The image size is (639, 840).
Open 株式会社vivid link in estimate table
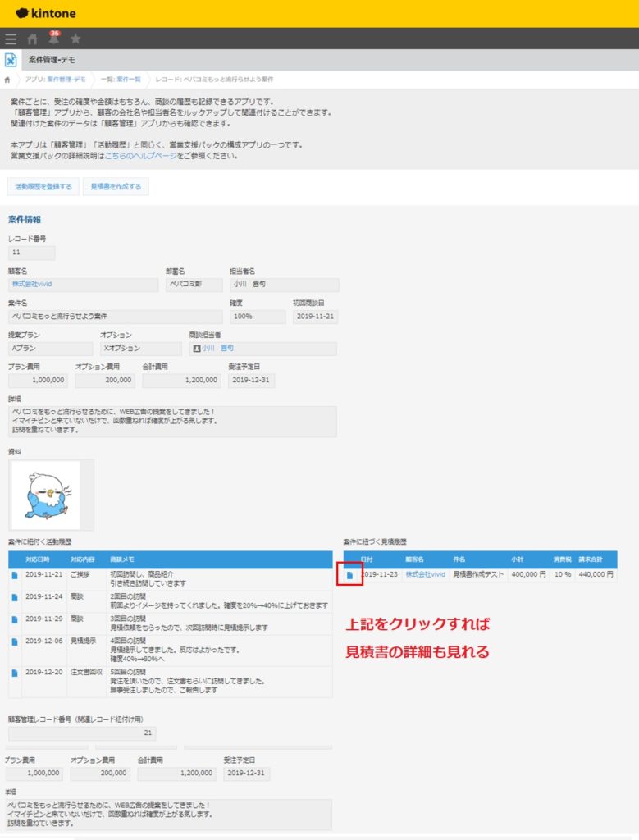coord(425,574)
